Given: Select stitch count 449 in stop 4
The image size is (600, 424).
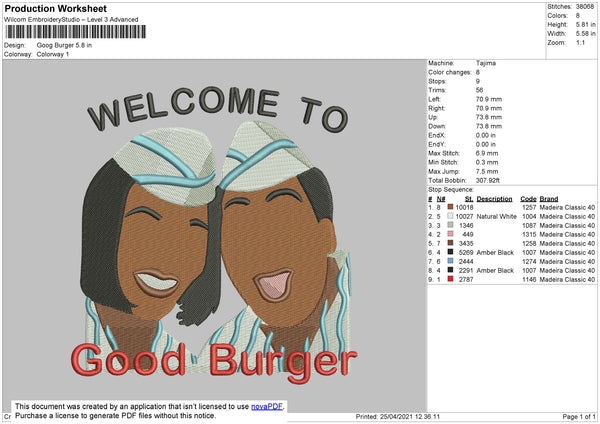Looking at the screenshot, I should pos(468,235).
